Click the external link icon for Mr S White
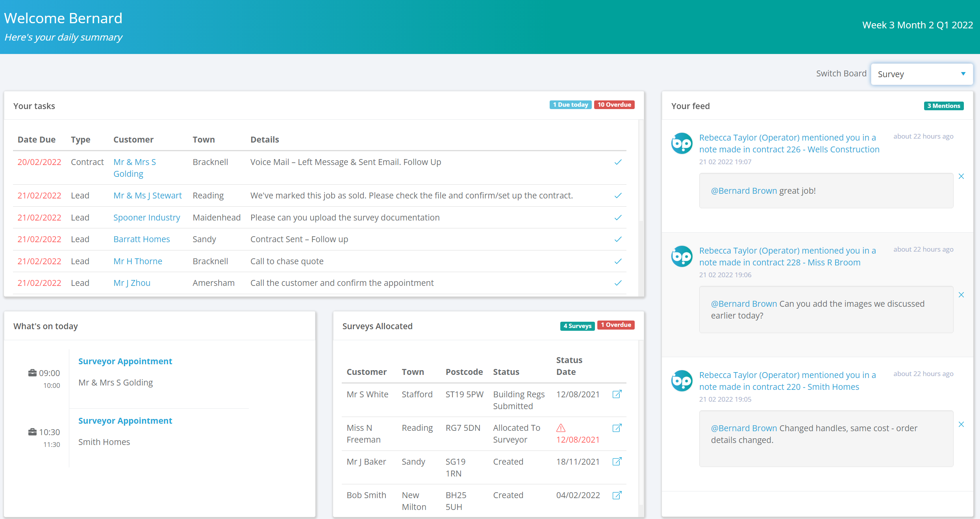The width and height of the screenshot is (980, 519). [617, 394]
